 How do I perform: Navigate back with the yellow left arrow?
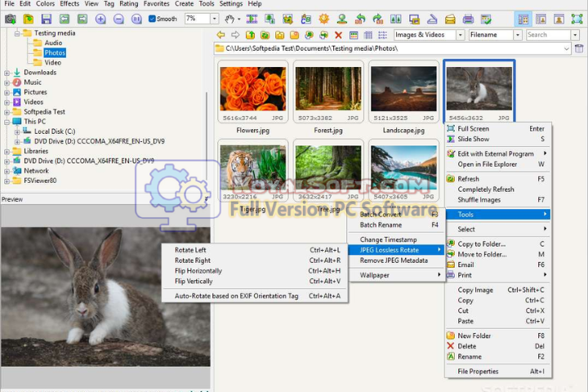tap(220, 35)
